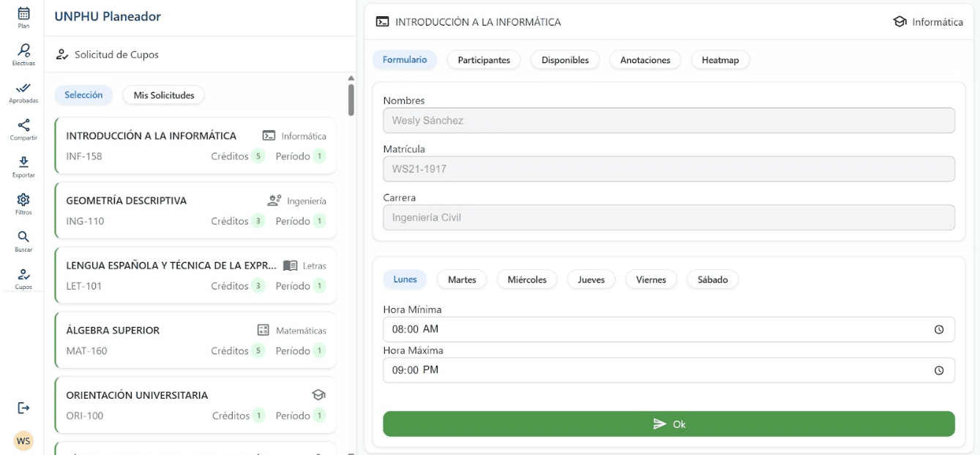Screen dimensions: 980x455
Task: Click graduation cap icon on ORI-100 card
Action: click(x=318, y=395)
